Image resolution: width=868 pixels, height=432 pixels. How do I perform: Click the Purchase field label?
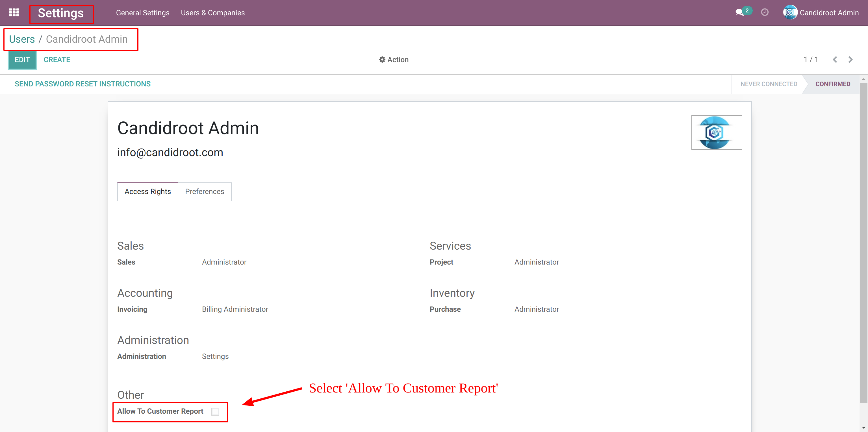tap(445, 309)
